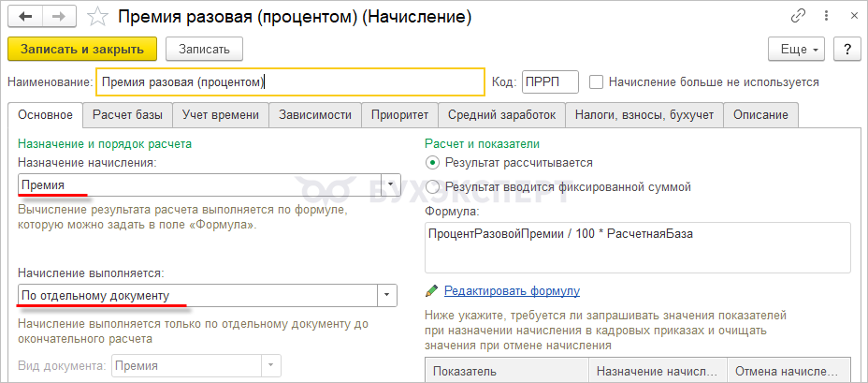The height and width of the screenshot is (383, 868).
Task: Open the 'Налоги, взносы, бухучет' tab
Action: (644, 115)
